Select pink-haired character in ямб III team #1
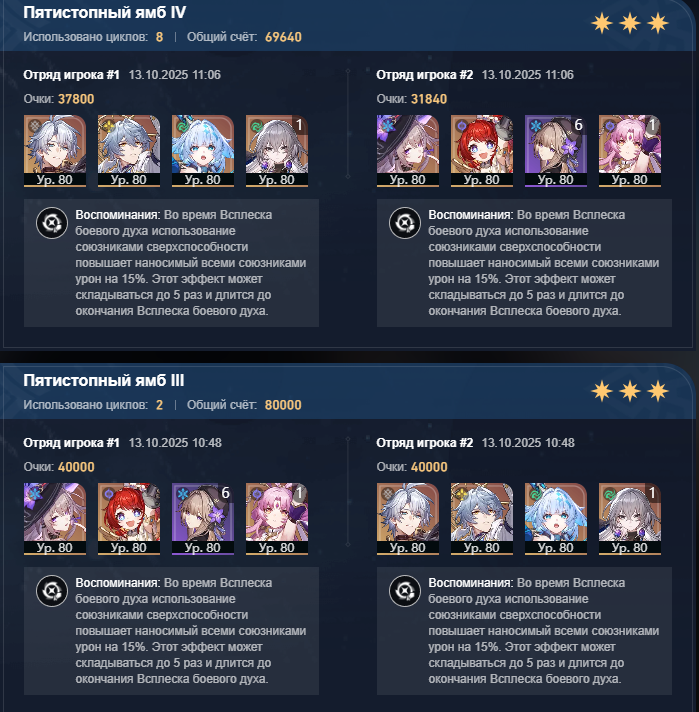Screen dimensions: 699x712 coord(277,519)
